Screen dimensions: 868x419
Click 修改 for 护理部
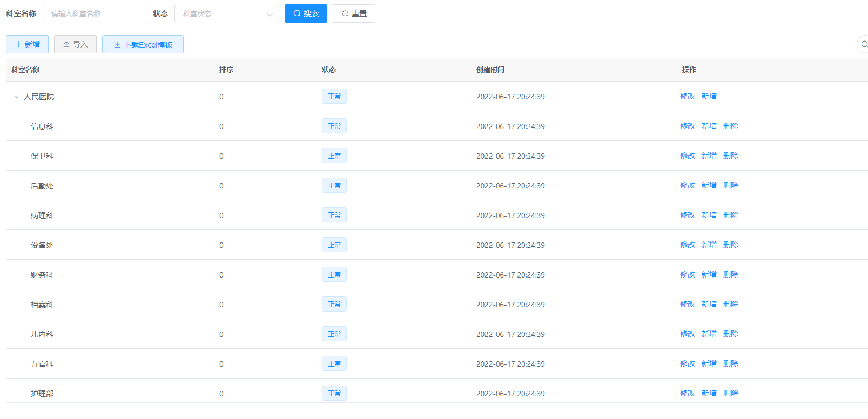688,393
